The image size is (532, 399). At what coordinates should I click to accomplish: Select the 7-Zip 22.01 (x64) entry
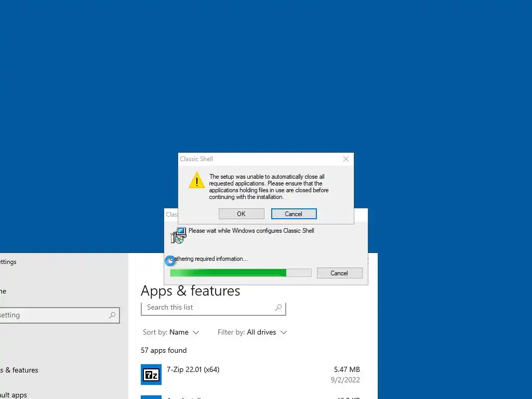pyautogui.click(x=250, y=375)
